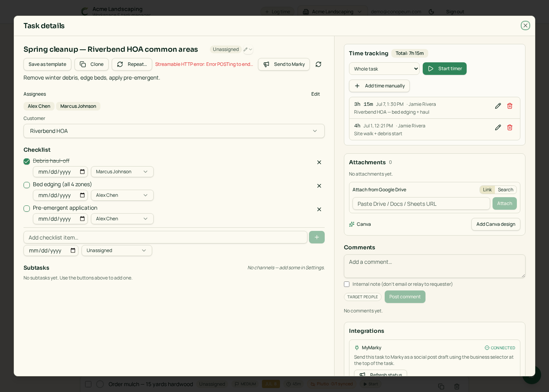This screenshot has width=549, height=392.
Task: Click the Alex Chen assignee chip
Action: click(39, 106)
